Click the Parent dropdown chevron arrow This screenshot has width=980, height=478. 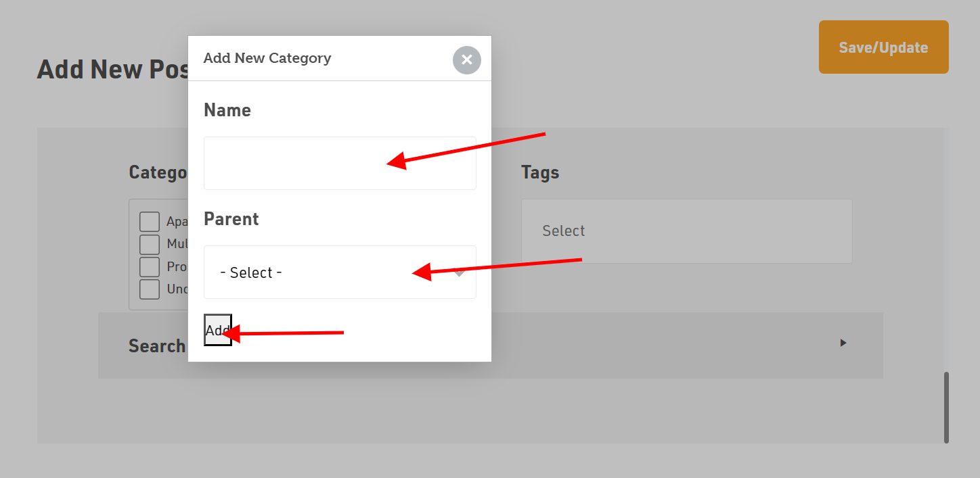coord(460,273)
